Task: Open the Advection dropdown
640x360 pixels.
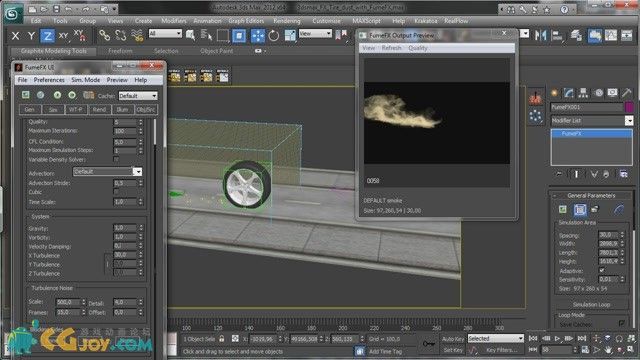Action: (x=108, y=171)
